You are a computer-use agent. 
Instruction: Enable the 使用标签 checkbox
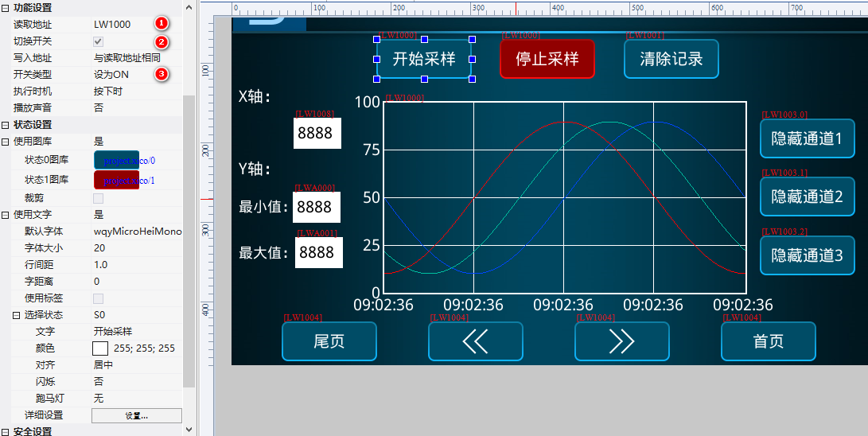[99, 298]
